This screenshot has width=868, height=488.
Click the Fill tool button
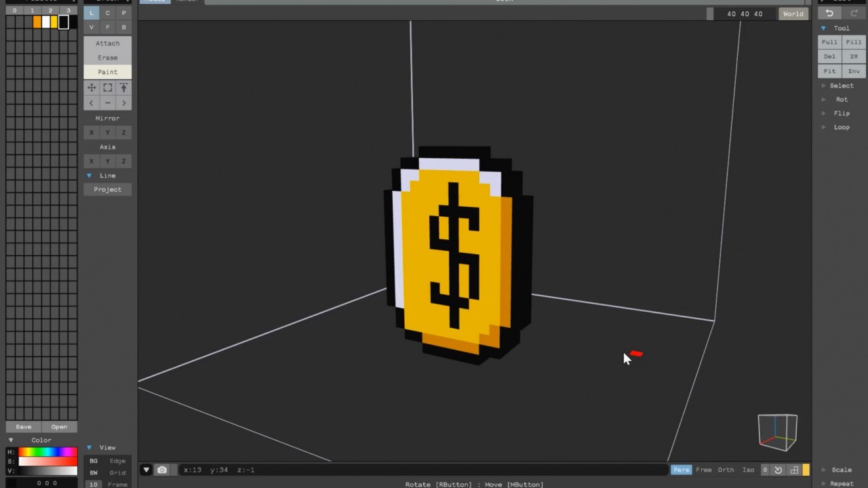coord(854,42)
